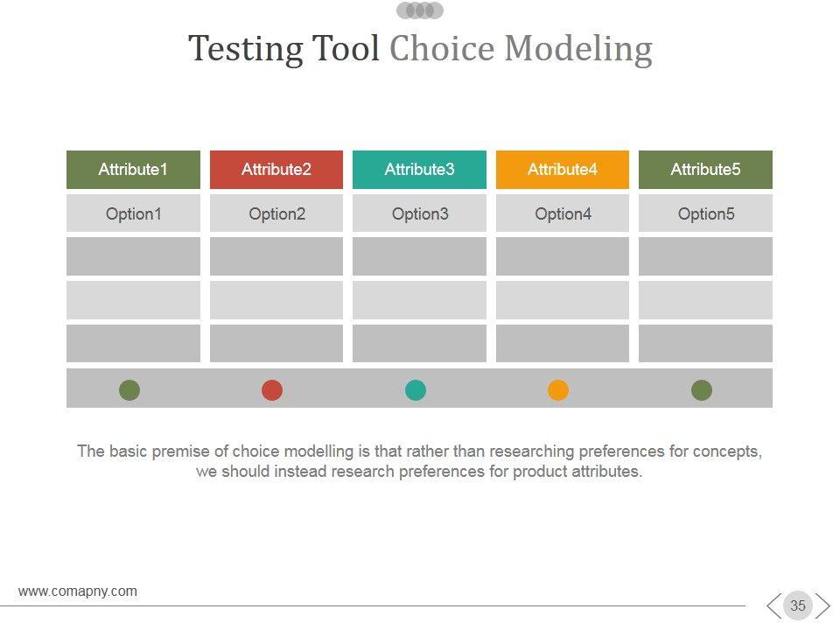Viewport: 840px width, 630px height.
Task: Select the Attribute2 red header
Action: pos(276,170)
